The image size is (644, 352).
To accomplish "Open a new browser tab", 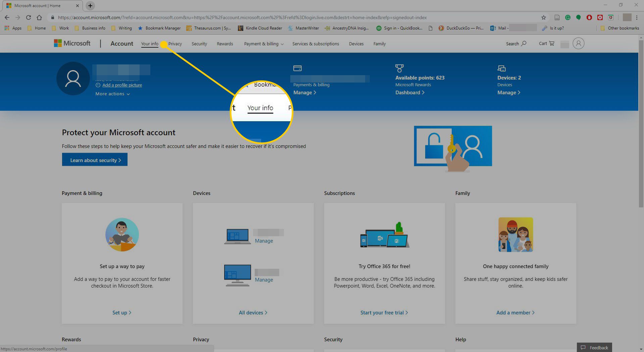I will 90,6.
